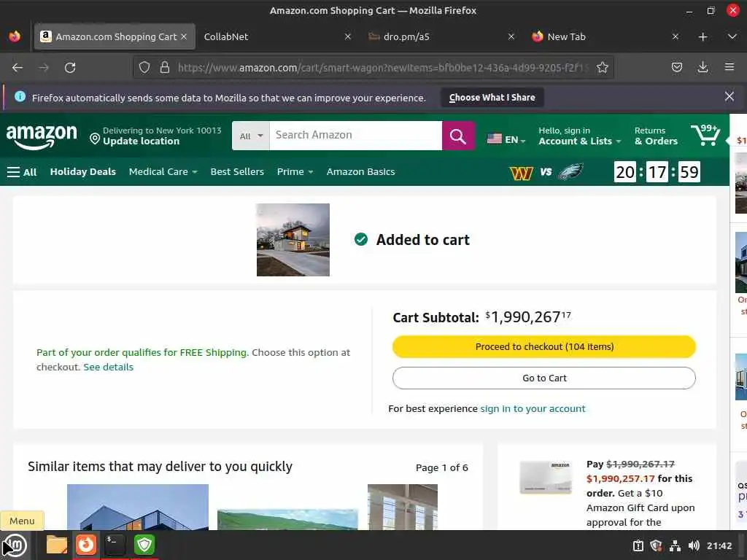Click Choose What I Share button
Image resolution: width=747 pixels, height=560 pixels.
point(492,97)
